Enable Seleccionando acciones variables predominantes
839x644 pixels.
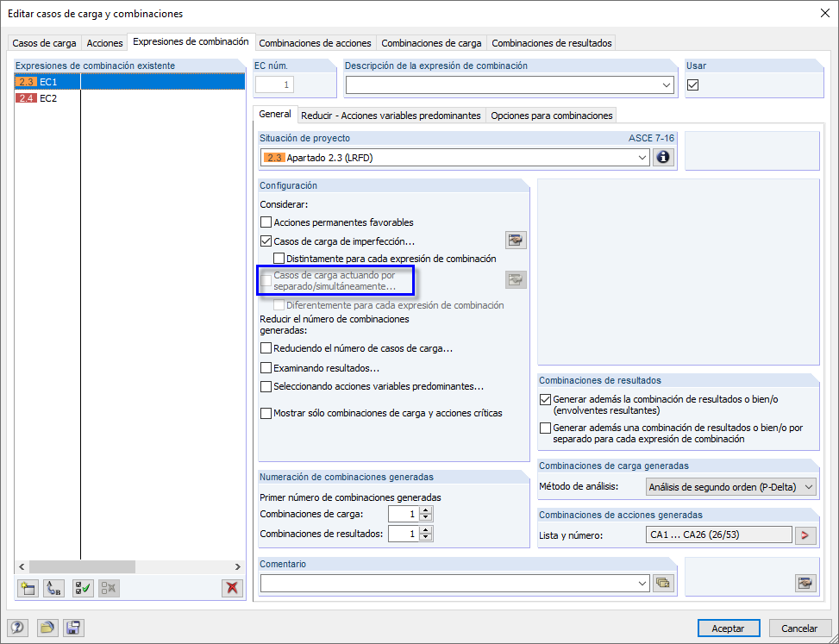click(266, 386)
